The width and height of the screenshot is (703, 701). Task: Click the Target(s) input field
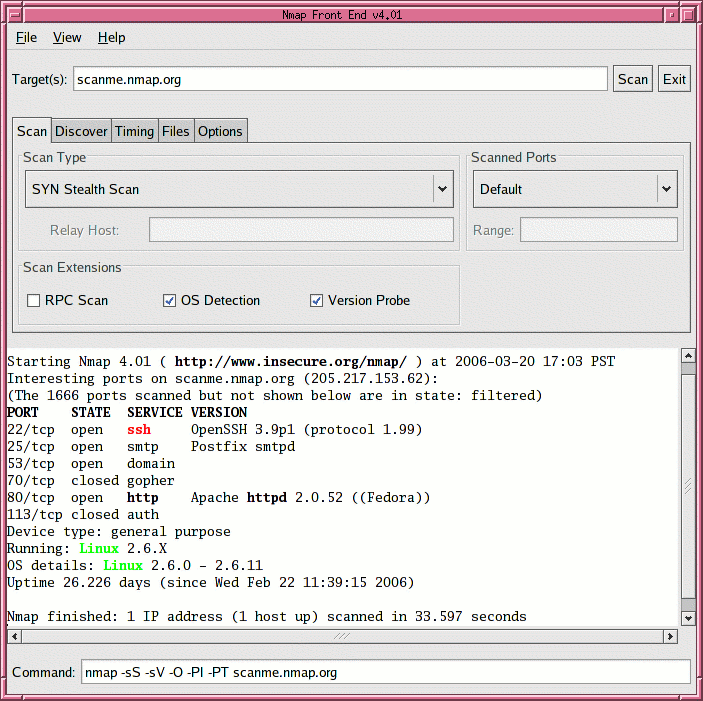pyautogui.click(x=340, y=79)
